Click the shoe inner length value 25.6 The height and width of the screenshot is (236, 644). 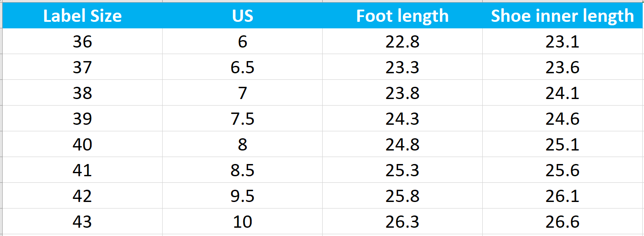562,170
